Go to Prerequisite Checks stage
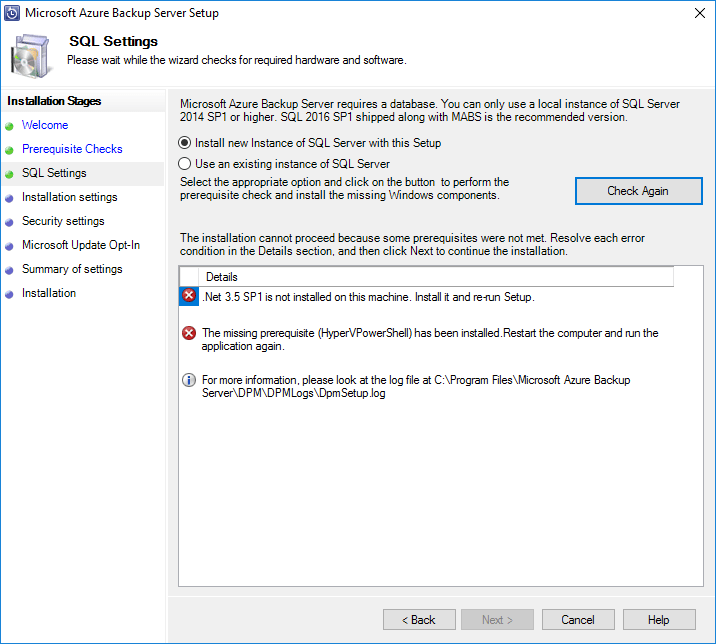 tap(72, 149)
